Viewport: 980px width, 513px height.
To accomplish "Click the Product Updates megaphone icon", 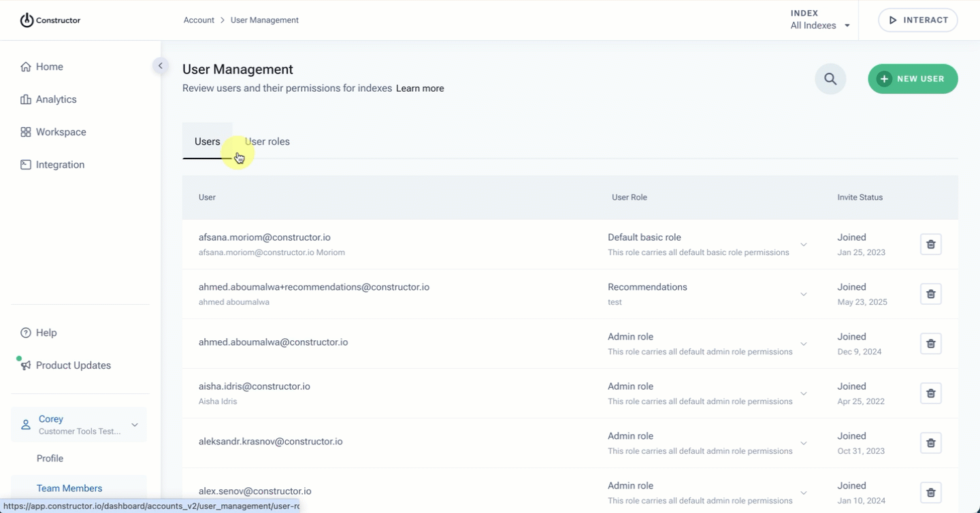I will click(x=26, y=365).
